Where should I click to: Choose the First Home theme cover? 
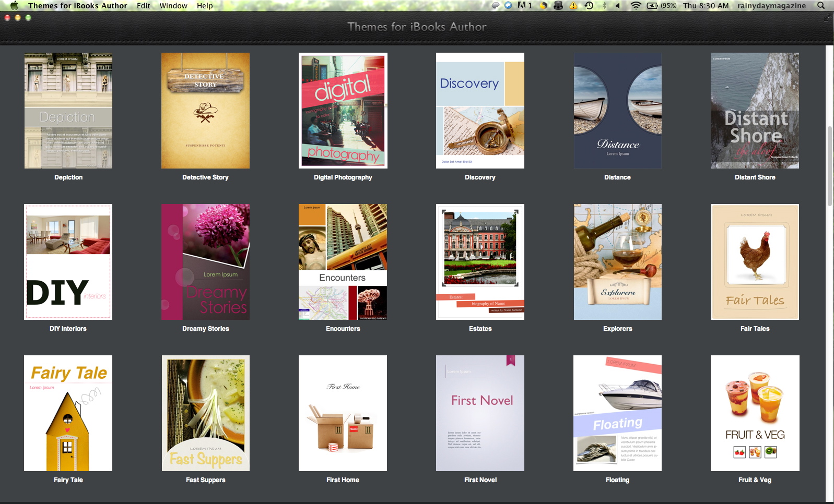[343, 413]
